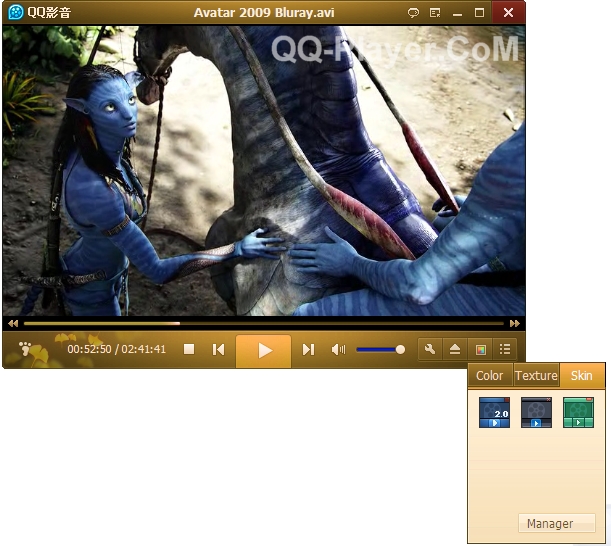Open the feedback speech bubble icon
Image resolution: width=611 pixels, height=546 pixels.
[x=413, y=13]
